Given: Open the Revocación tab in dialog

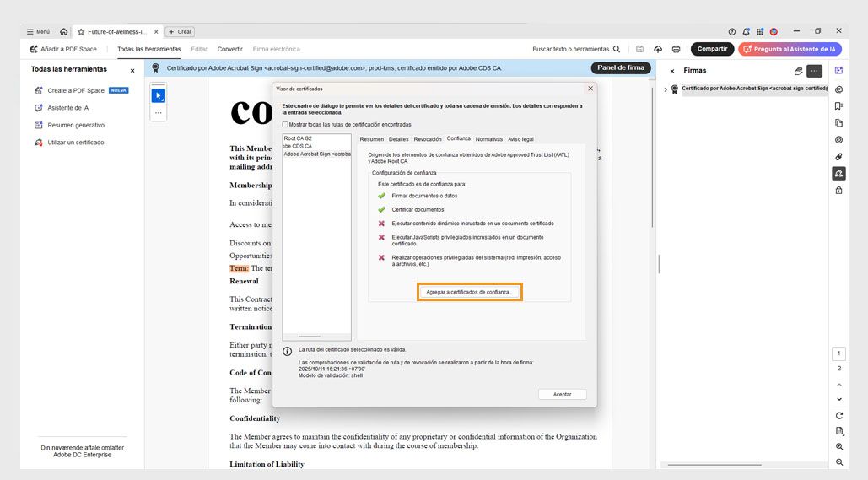Looking at the screenshot, I should 428,139.
